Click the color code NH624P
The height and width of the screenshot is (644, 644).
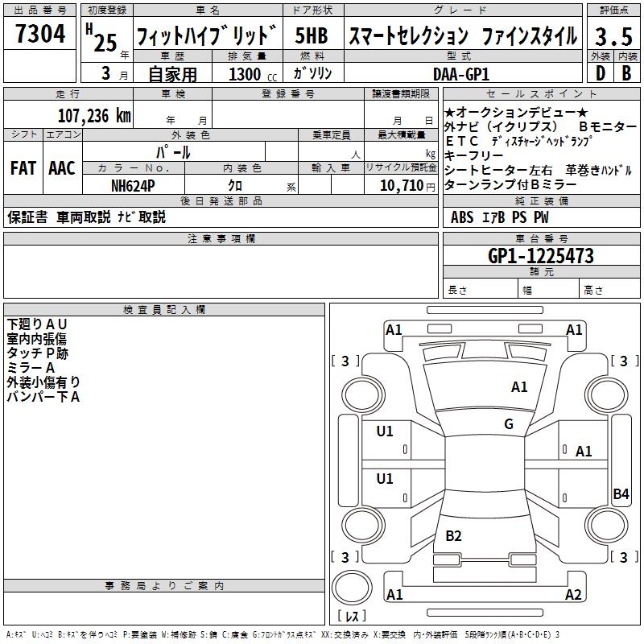[133, 185]
